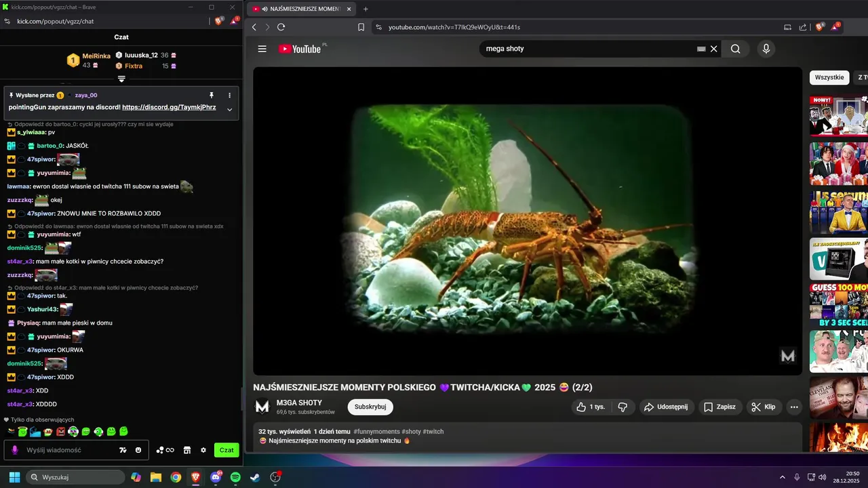Dislike the video with thumbs down
The image size is (868, 488).
(623, 407)
